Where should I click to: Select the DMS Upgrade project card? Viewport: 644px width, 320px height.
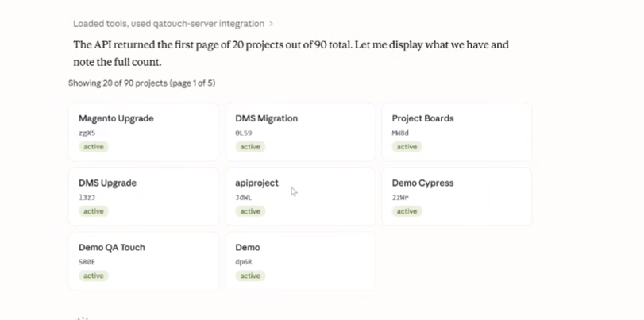(x=144, y=196)
